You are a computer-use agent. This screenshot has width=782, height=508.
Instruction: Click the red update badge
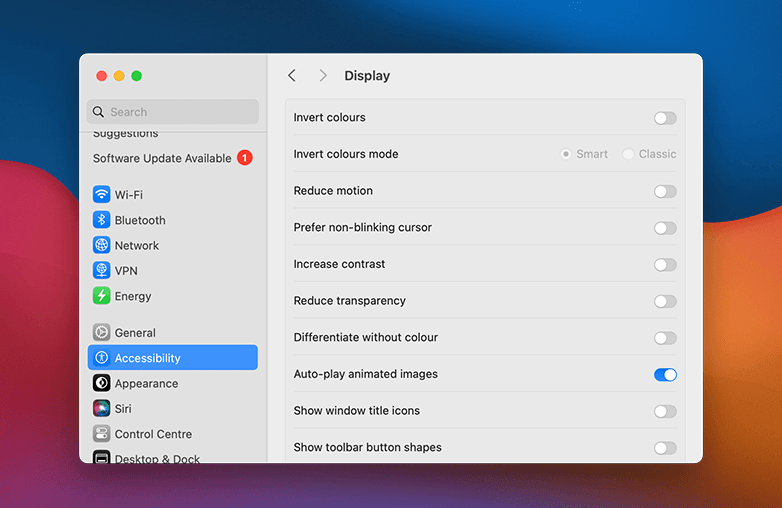[244, 158]
